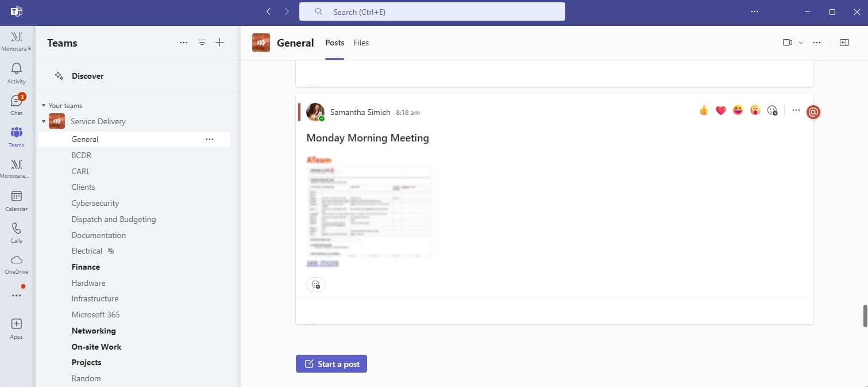Viewport: 868px width, 387px height.
Task: Open the Infrastructure channel
Action: [95, 298]
